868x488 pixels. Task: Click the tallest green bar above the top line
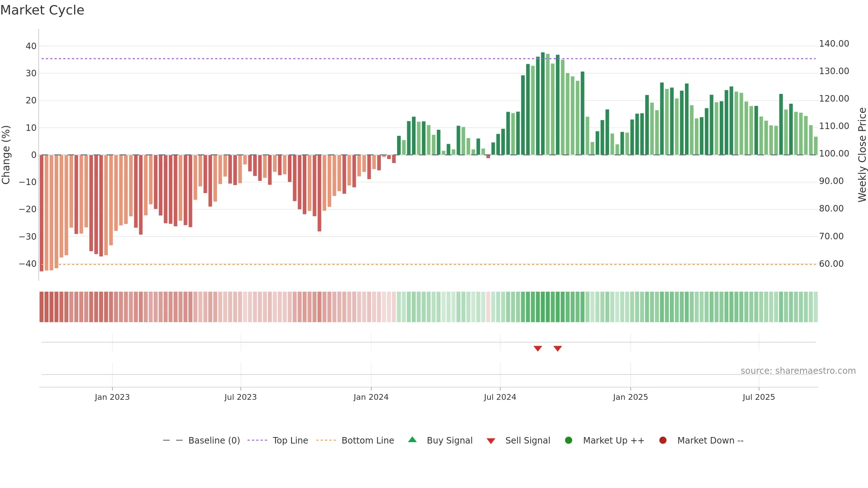coord(543,103)
